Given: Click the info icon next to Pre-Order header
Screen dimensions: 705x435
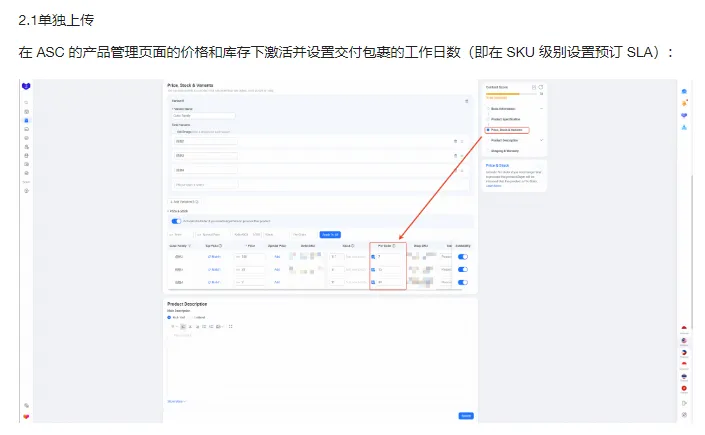Looking at the screenshot, I should 394,246.
